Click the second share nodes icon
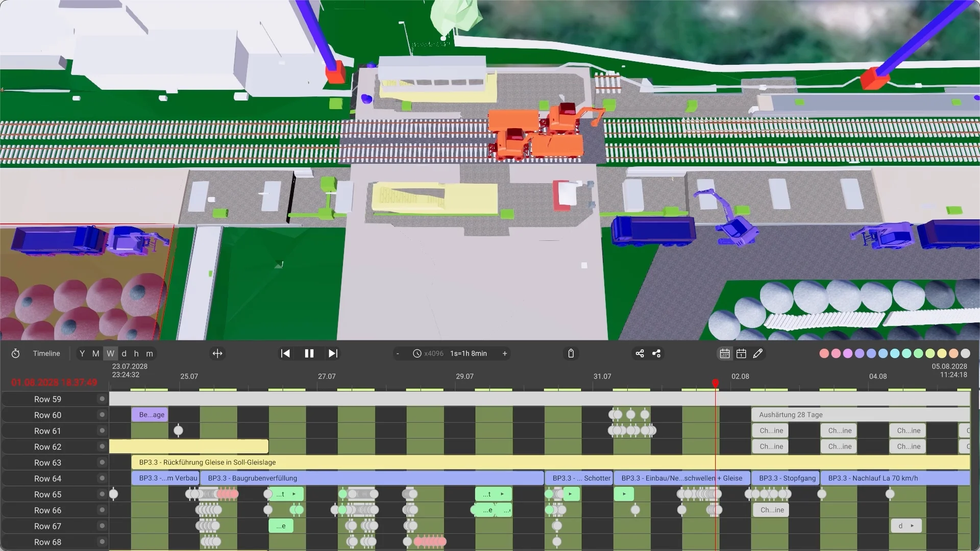Screen dimensions: 980x551 [x=656, y=354]
